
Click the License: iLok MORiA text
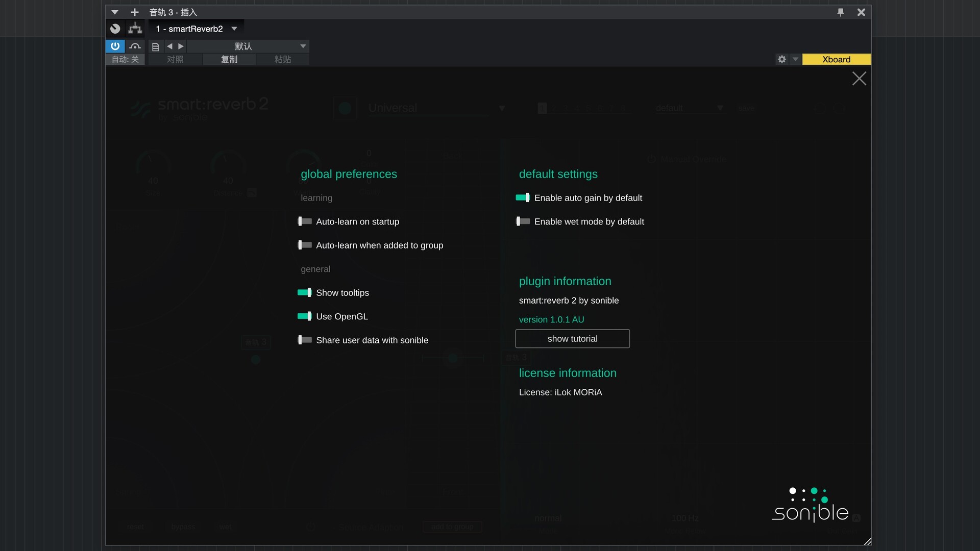click(560, 392)
